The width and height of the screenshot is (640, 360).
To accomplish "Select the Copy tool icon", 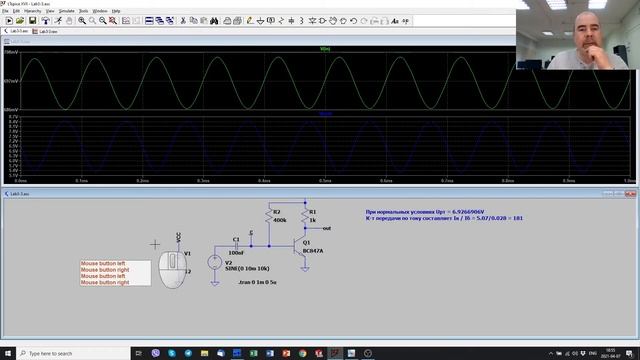I will (193, 21).
